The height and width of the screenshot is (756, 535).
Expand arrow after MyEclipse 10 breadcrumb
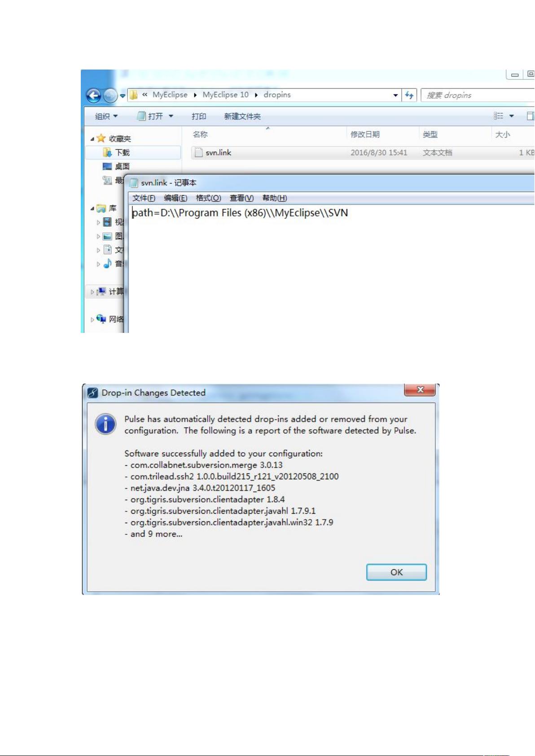coord(256,95)
